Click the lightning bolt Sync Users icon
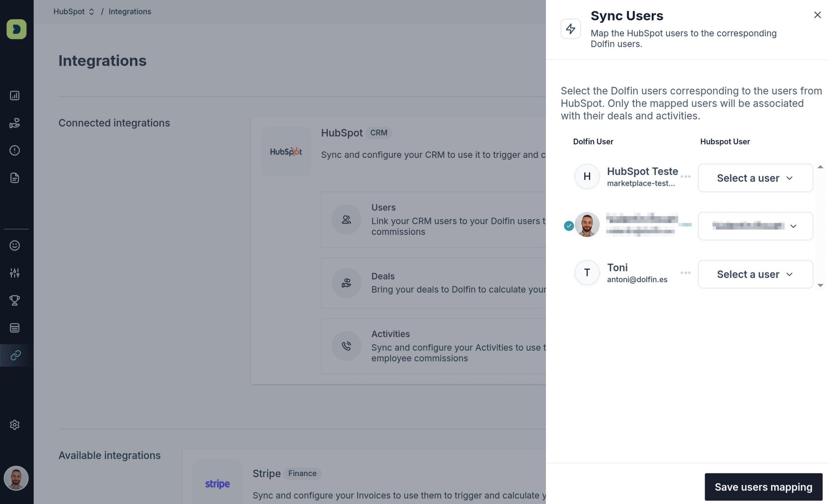Image resolution: width=829 pixels, height=504 pixels. [x=570, y=29]
